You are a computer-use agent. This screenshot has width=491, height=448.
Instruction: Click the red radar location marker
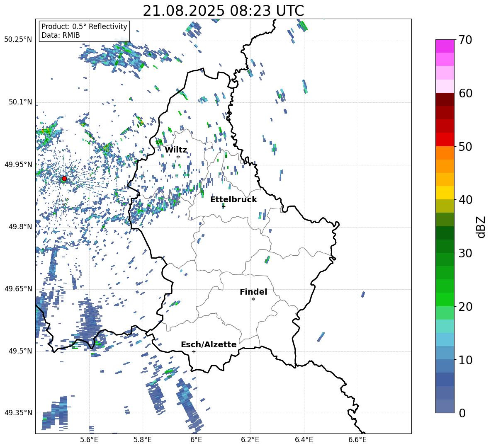point(64,179)
